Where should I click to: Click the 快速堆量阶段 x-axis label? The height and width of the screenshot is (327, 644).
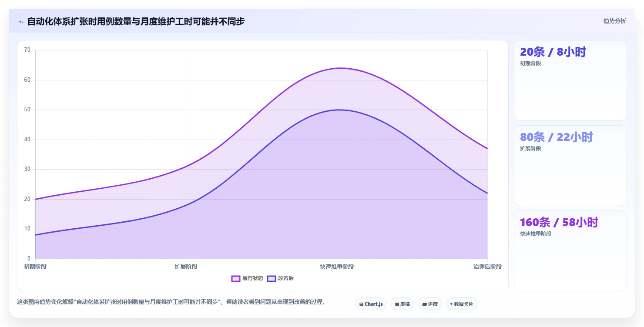point(337,267)
